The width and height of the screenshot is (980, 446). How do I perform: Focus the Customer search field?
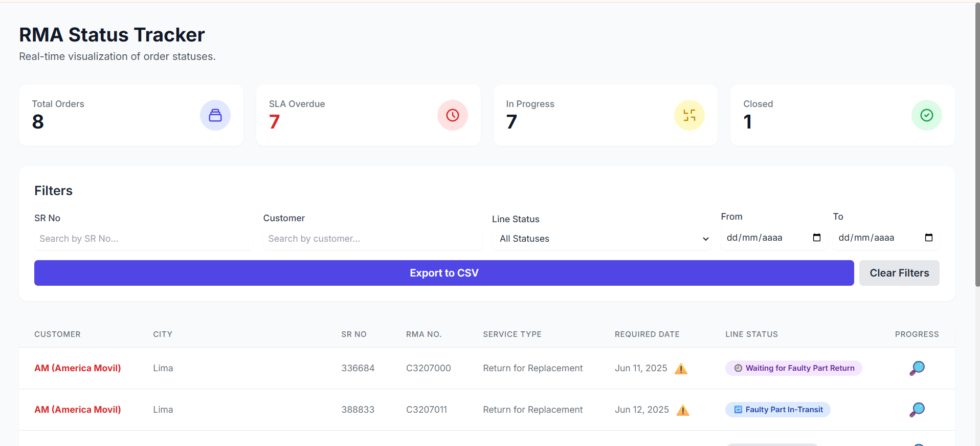tap(372, 239)
